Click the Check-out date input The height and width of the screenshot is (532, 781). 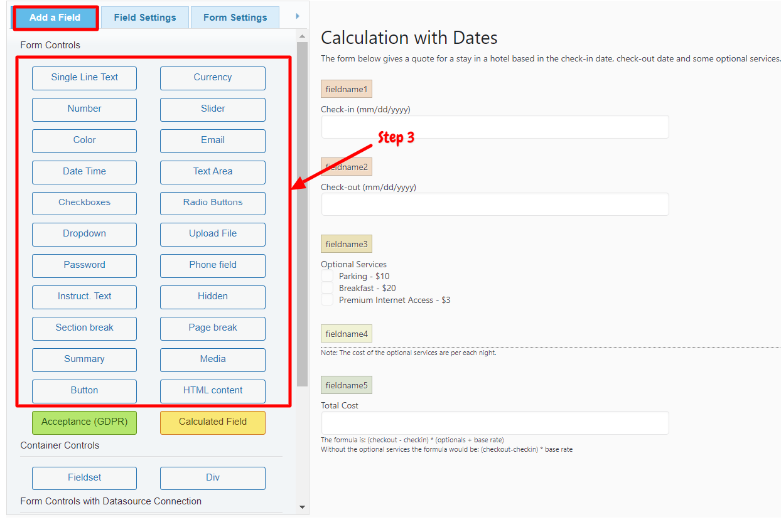[x=495, y=205]
